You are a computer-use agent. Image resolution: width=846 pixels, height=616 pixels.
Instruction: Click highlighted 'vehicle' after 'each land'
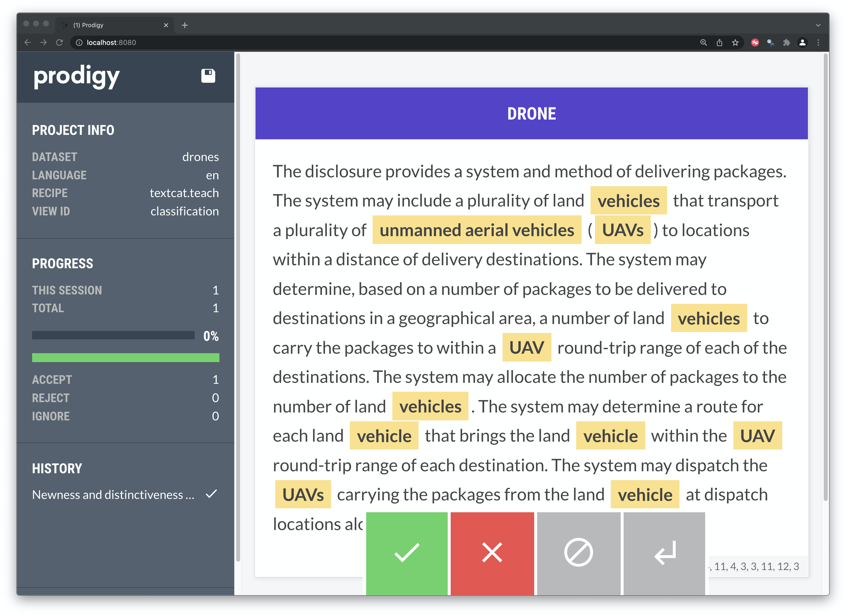click(x=384, y=435)
